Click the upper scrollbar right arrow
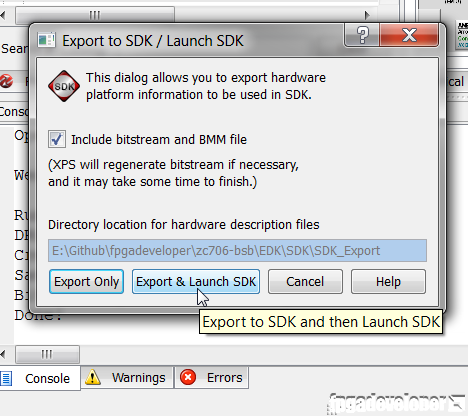468x416 pixels. [367, 15]
